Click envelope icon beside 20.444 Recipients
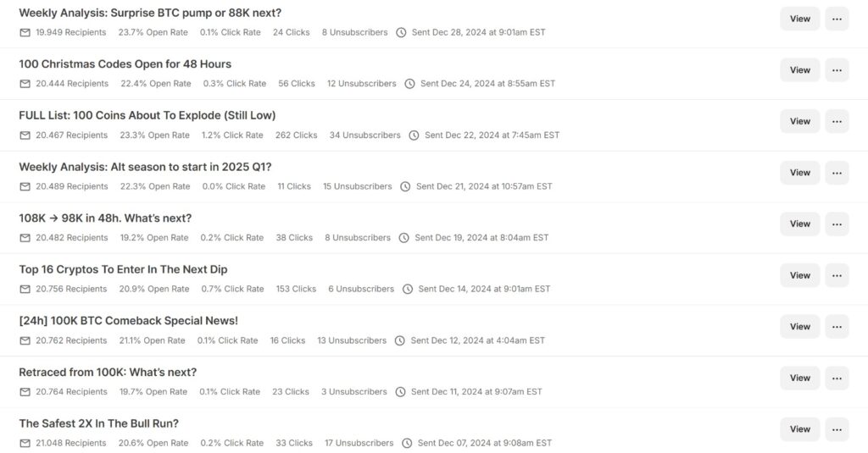868x453 pixels. coord(25,84)
